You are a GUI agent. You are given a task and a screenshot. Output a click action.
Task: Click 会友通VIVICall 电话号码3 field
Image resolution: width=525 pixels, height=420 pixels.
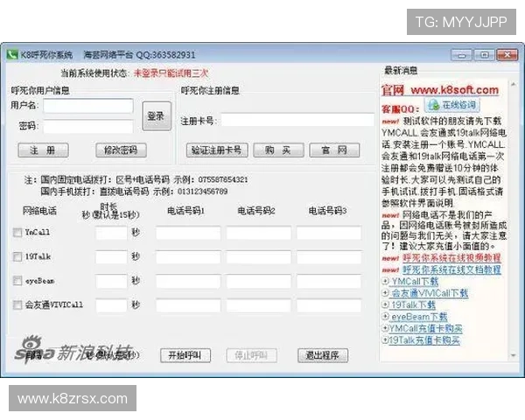point(329,305)
